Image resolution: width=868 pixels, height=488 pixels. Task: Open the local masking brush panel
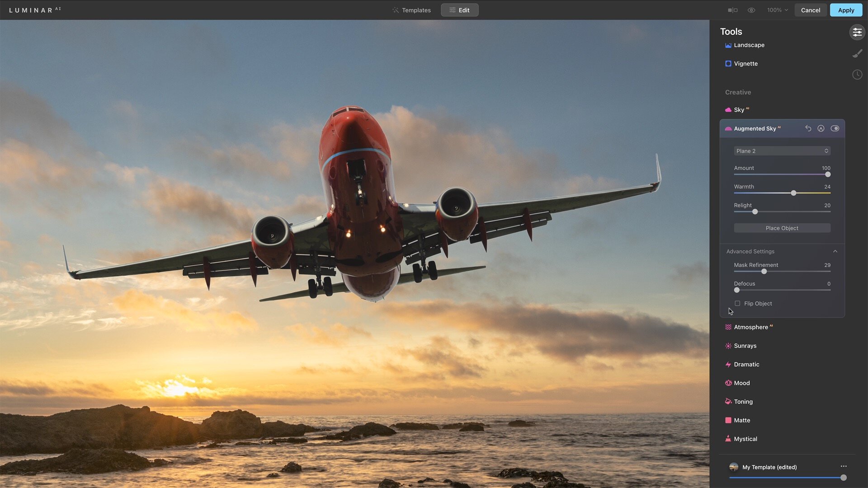pos(857,54)
